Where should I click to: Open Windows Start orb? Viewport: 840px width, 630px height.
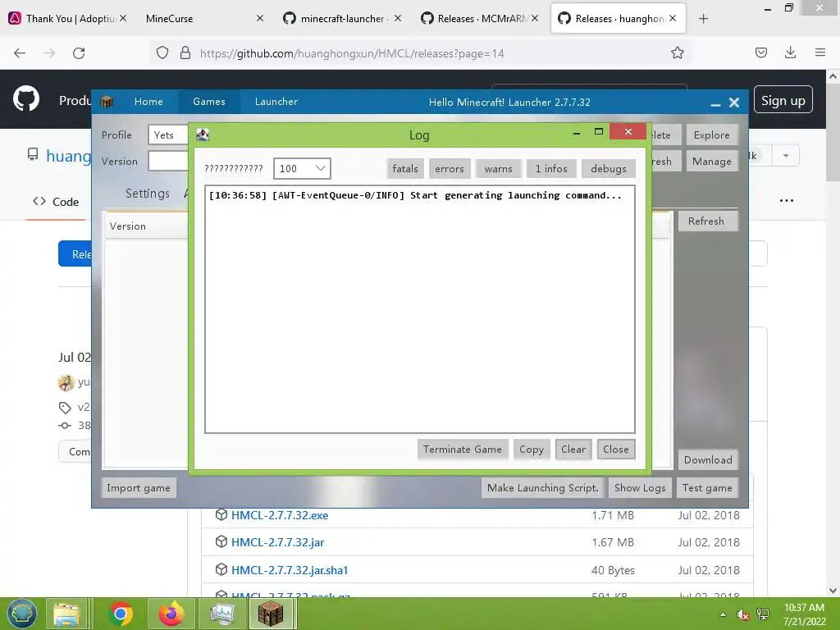pos(21,614)
